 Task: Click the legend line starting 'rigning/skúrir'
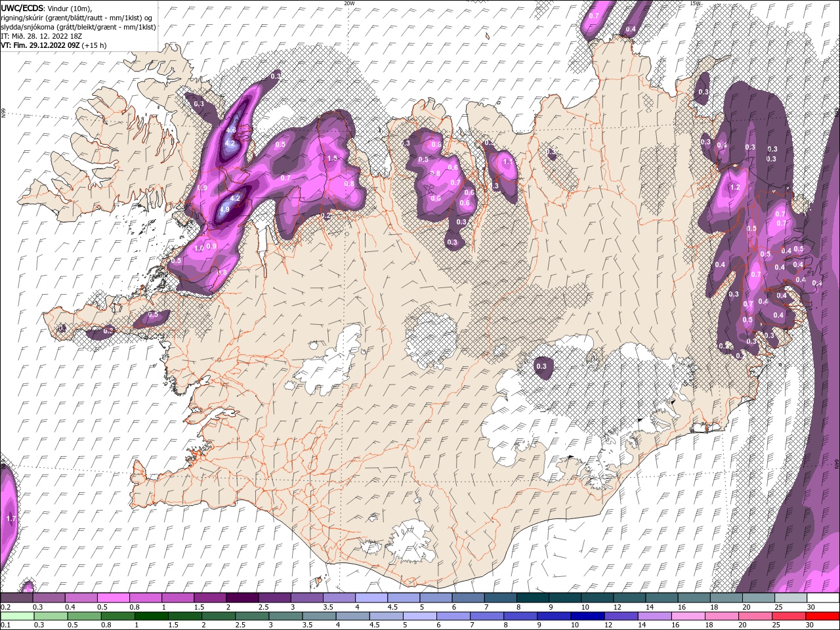pos(77,18)
